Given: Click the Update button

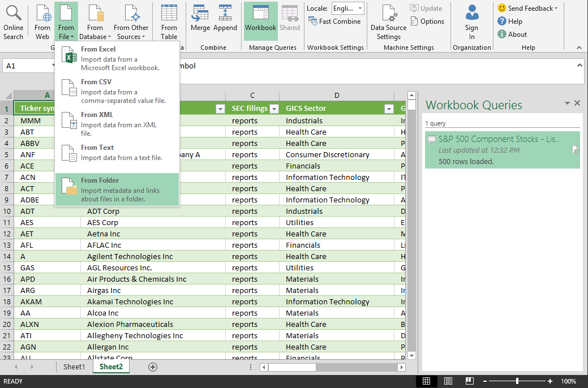Looking at the screenshot, I should 426,8.
